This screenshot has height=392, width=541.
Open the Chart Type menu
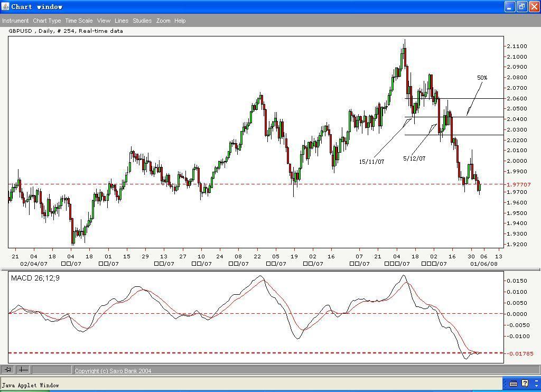click(x=47, y=21)
